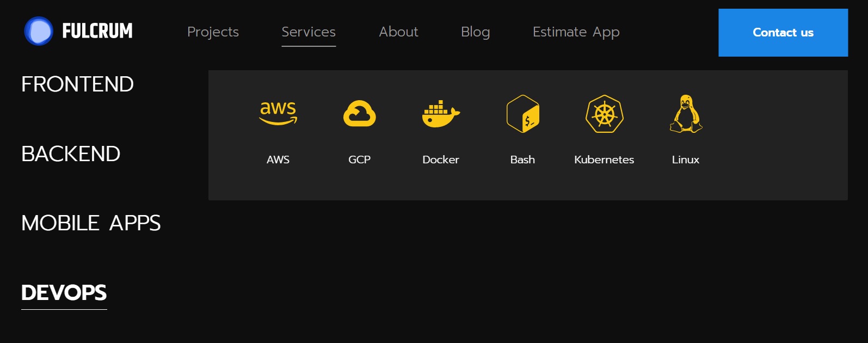Viewport: 868px width, 343px height.
Task: Select the Kubernetes helm wheel icon
Action: pyautogui.click(x=605, y=114)
